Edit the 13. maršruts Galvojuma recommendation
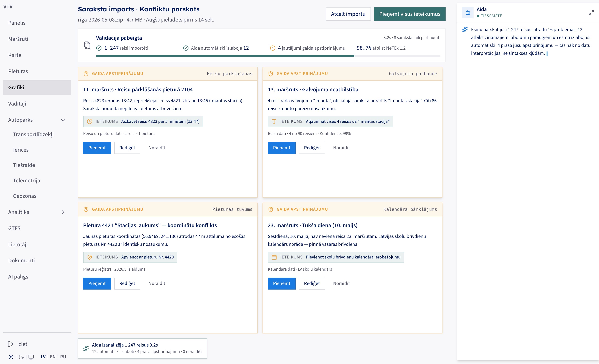The width and height of the screenshot is (599, 364). coord(312,148)
